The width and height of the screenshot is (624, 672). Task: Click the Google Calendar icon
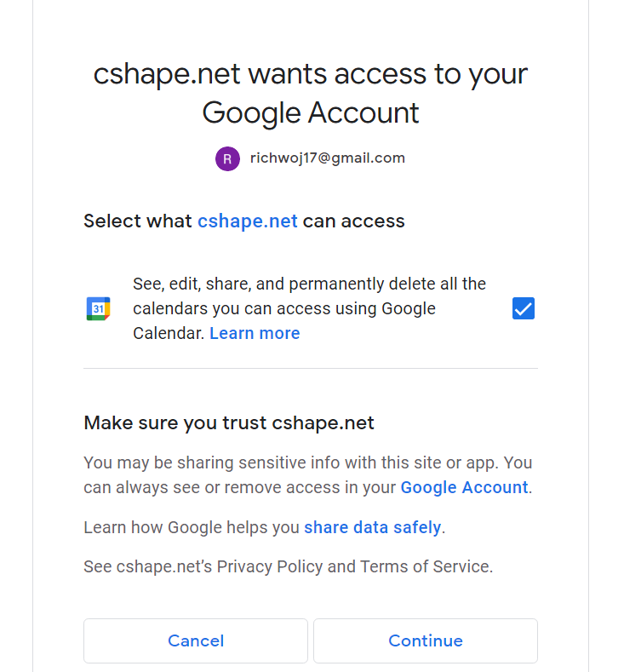99,308
